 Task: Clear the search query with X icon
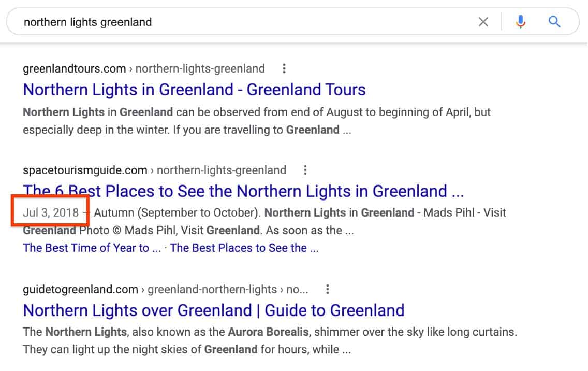point(483,22)
